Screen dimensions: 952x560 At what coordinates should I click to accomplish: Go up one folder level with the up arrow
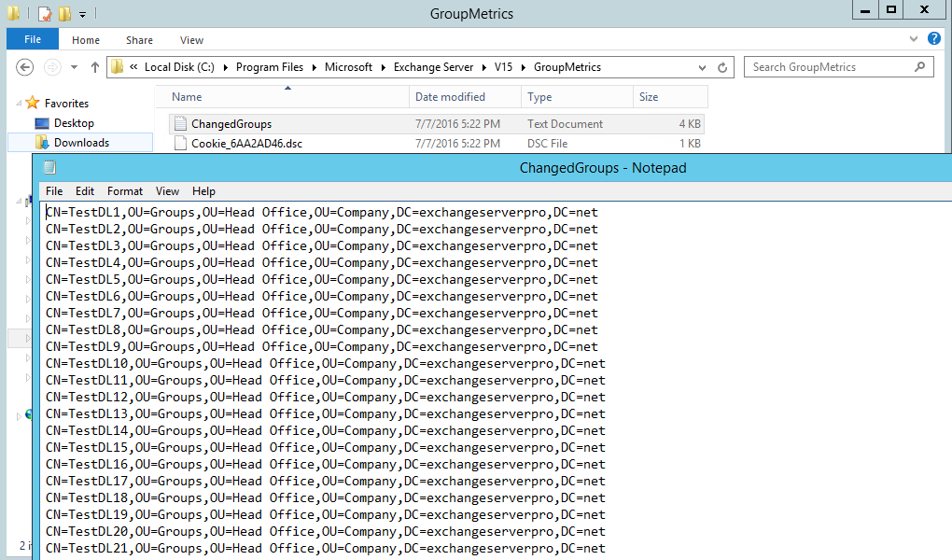coord(96,66)
